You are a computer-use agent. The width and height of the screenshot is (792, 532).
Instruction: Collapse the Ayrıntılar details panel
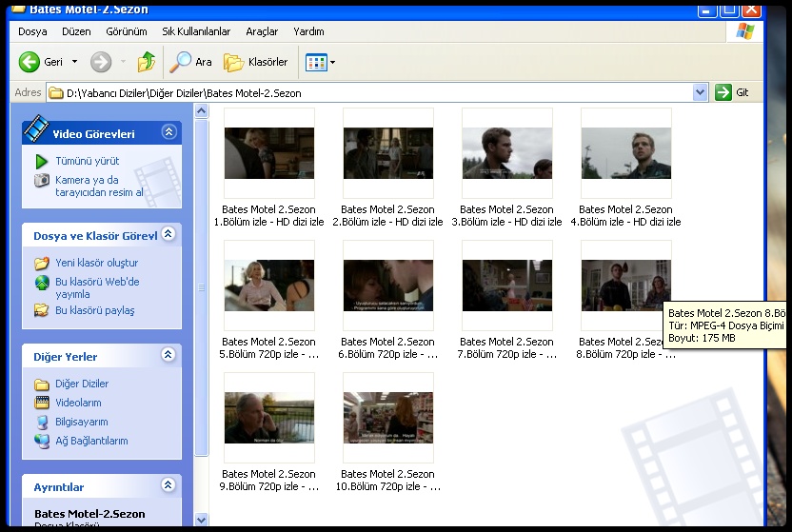point(168,486)
